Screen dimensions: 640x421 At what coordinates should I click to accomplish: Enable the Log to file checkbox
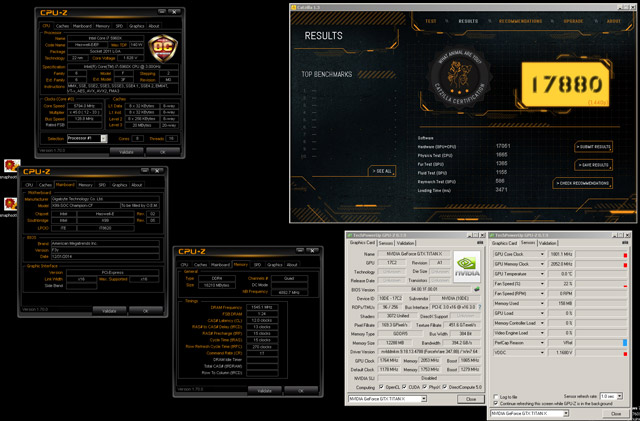(496, 396)
